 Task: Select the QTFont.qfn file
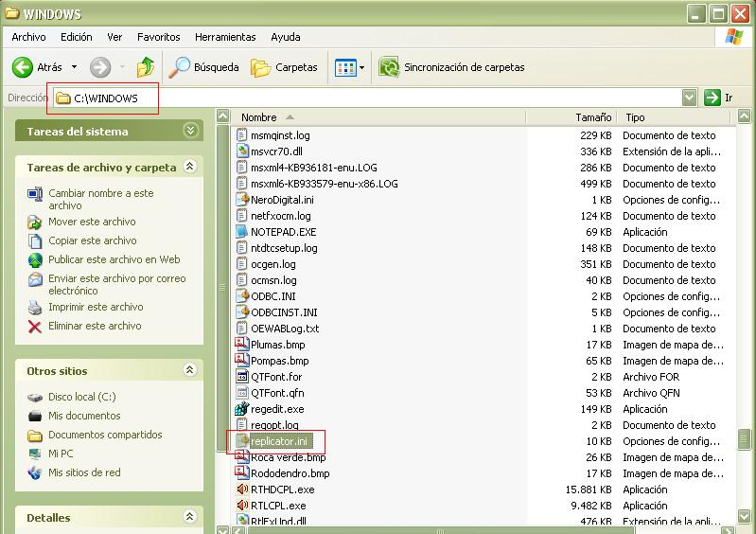277,393
